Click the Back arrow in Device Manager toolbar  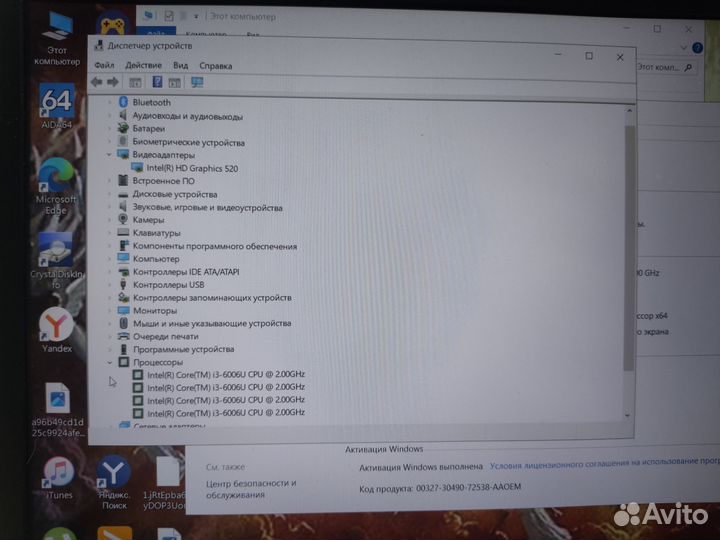pyautogui.click(x=96, y=82)
